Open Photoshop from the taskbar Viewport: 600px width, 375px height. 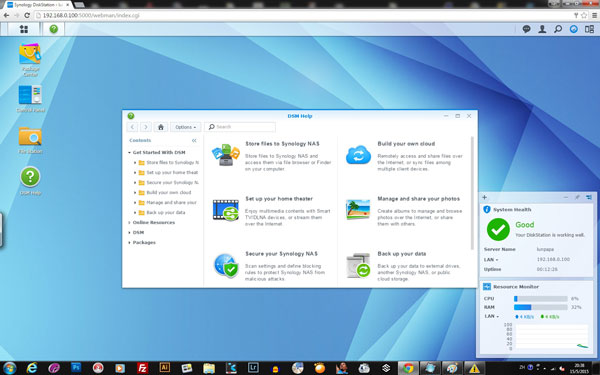pos(76,368)
